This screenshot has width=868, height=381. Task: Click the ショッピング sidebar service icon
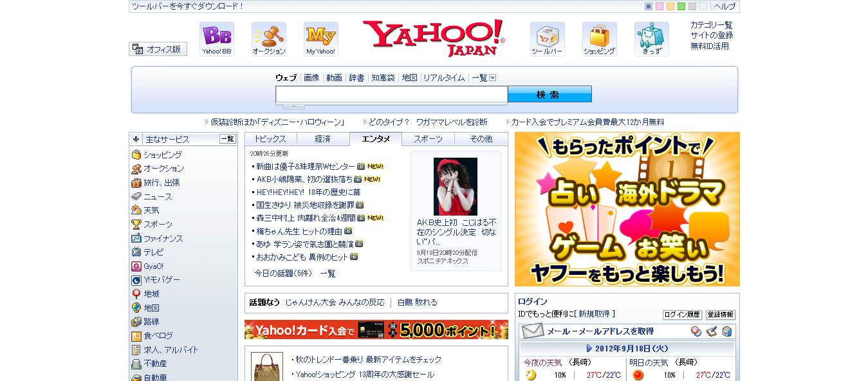point(136,155)
